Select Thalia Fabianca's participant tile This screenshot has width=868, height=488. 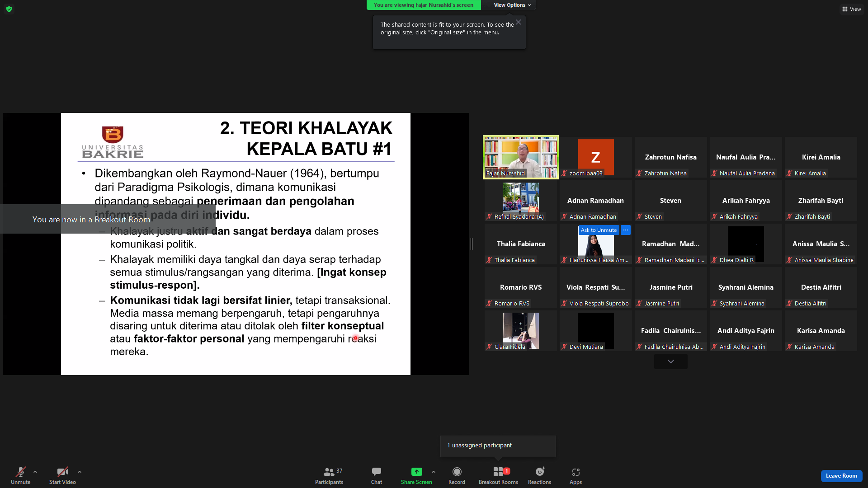pyautogui.click(x=521, y=244)
